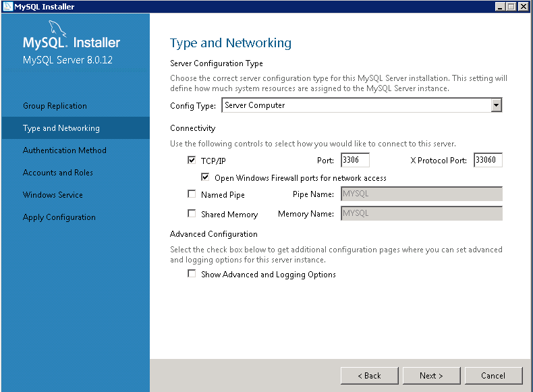Click the X Protocol Port 33060 field
This screenshot has width=533, height=392.
(488, 160)
